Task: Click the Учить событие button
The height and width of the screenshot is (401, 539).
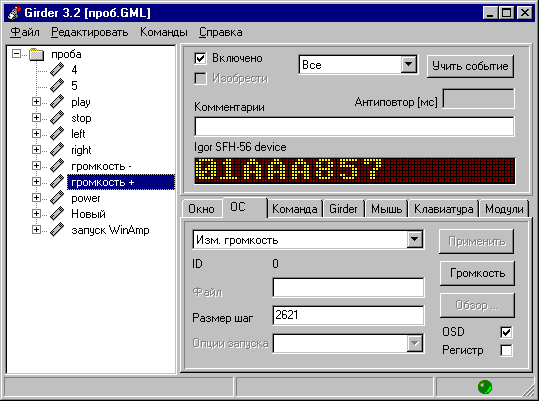Action: [470, 66]
